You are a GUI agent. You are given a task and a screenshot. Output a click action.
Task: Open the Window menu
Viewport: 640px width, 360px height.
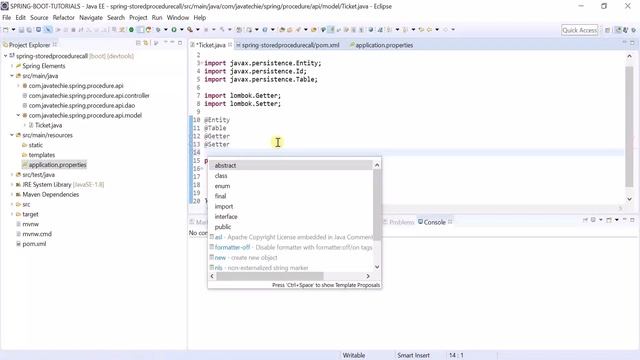tap(178, 18)
